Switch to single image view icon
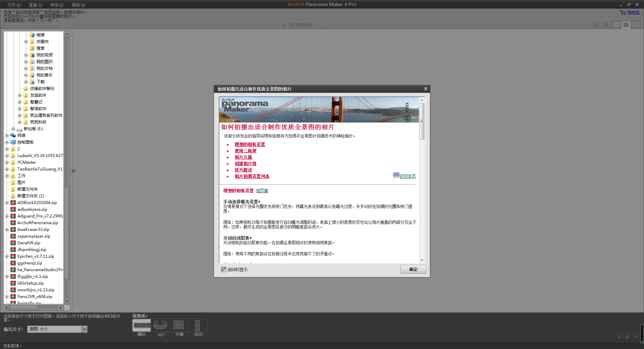 point(635,25)
